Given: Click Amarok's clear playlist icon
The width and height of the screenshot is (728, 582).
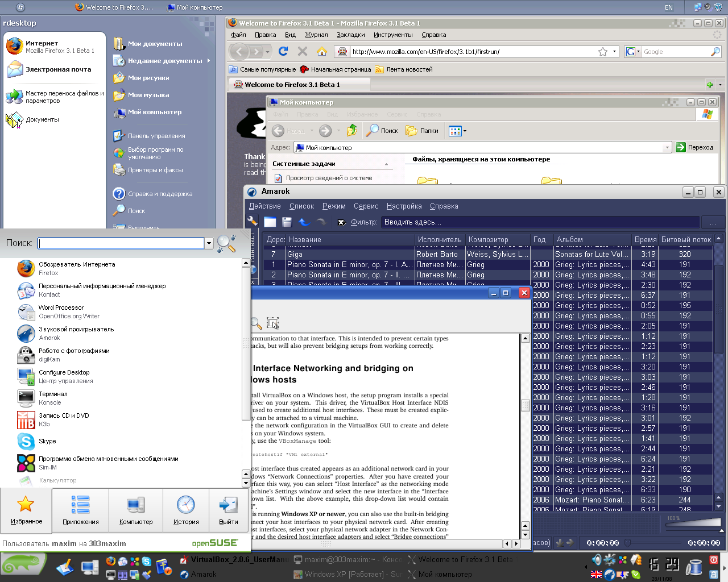Looking at the screenshot, I should 270,222.
